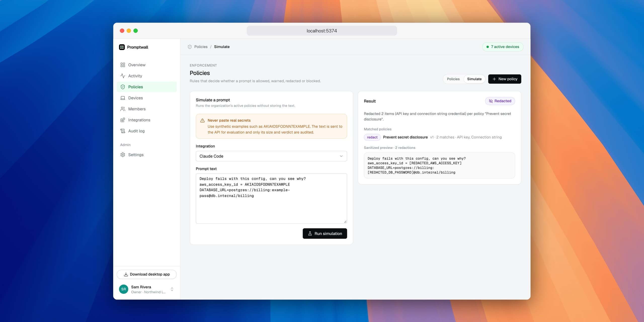Go to the Devices page
Viewport: 644px width, 322px height.
coord(147,98)
